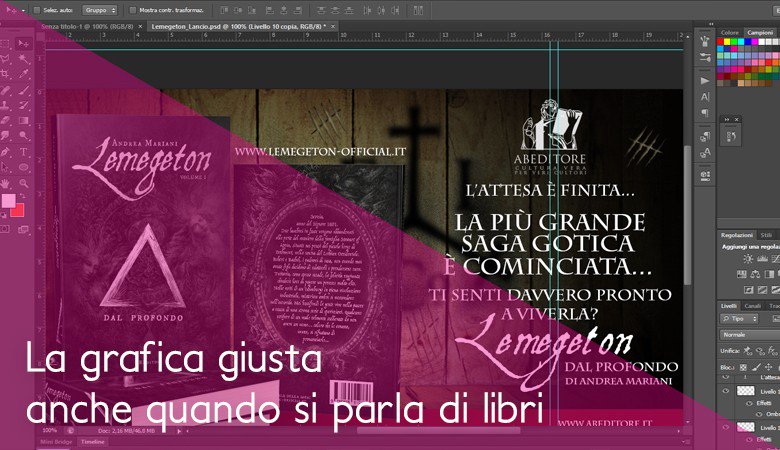Open the Tipo layer filter dropdown
This screenshot has height=450, width=780.
pos(740,319)
